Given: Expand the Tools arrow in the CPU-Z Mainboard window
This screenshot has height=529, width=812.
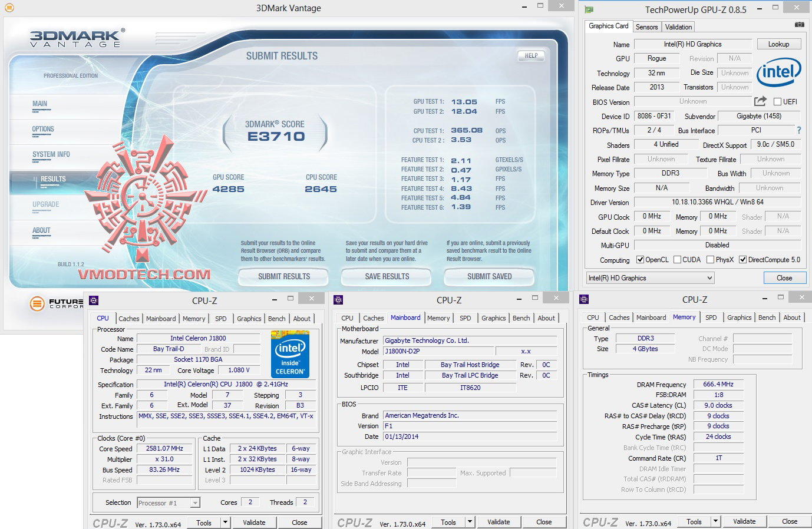Looking at the screenshot, I should 470,522.
